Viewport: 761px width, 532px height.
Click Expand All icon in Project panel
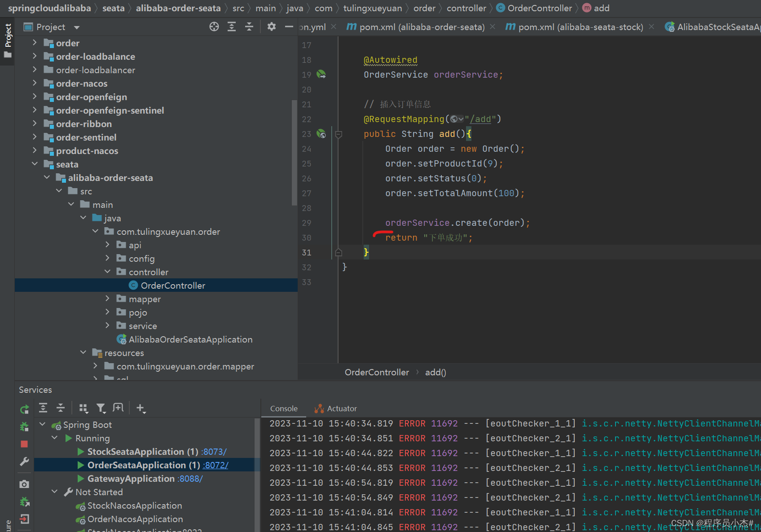232,27
